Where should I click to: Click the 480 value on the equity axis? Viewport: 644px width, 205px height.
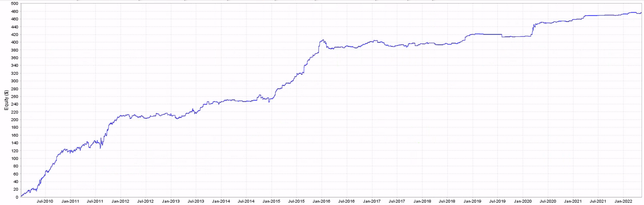pos(14,11)
